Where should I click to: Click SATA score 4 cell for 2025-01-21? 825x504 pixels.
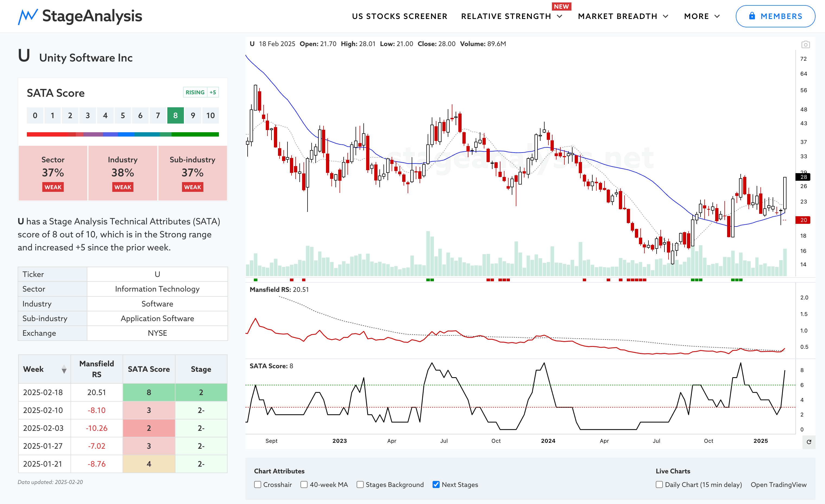tap(149, 464)
